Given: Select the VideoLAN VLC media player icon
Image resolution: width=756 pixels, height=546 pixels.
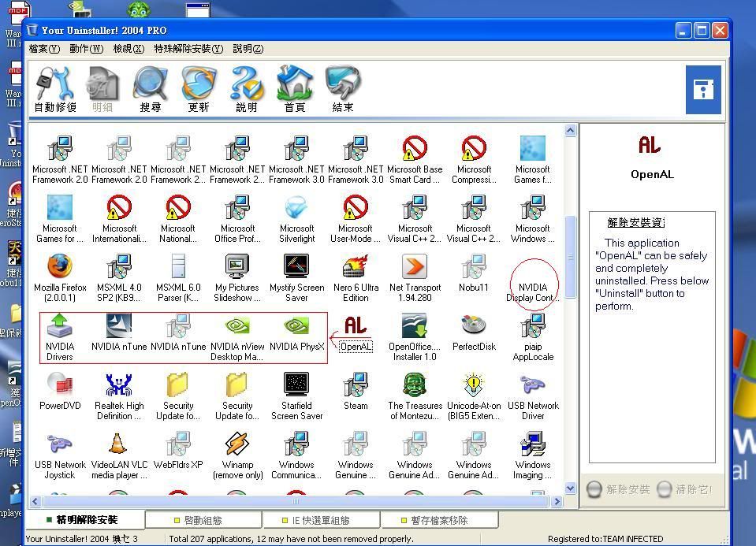Looking at the screenshot, I should (119, 445).
